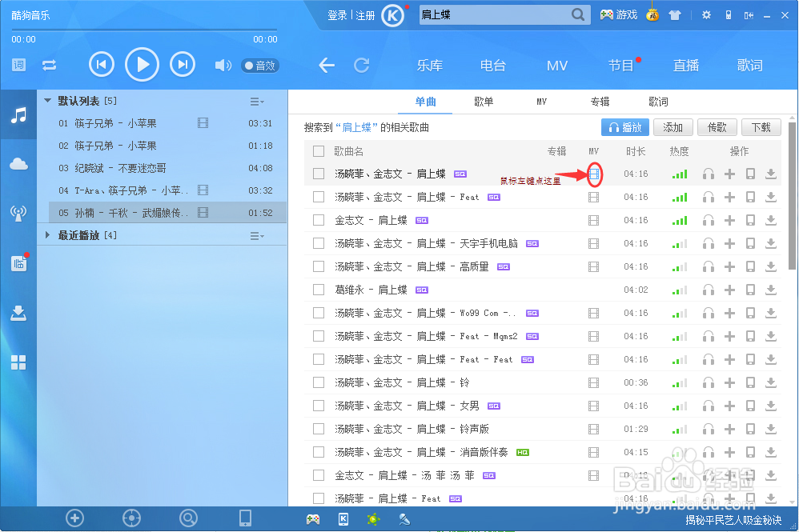Open the 电台 section from the top menu
799x532 pixels.
[x=493, y=66]
